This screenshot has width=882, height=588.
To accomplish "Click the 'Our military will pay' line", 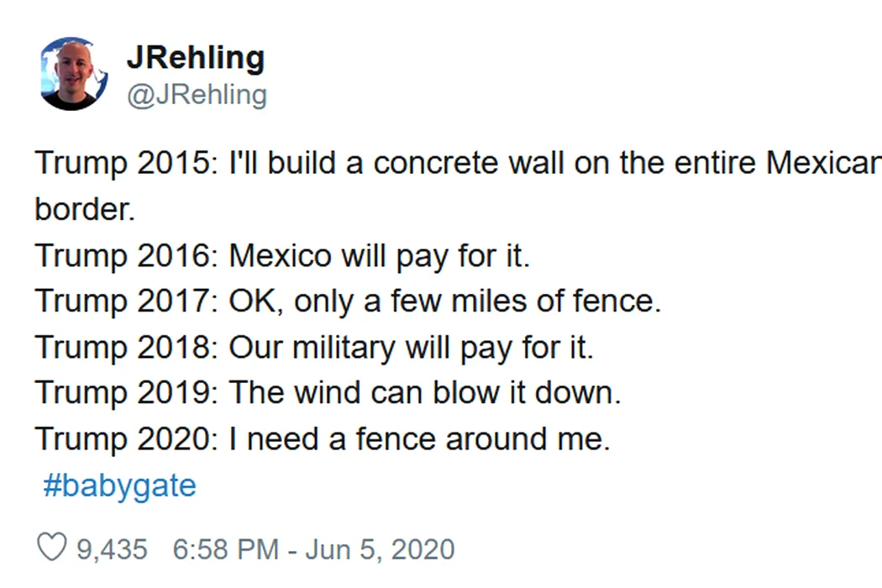I will point(314,347).
